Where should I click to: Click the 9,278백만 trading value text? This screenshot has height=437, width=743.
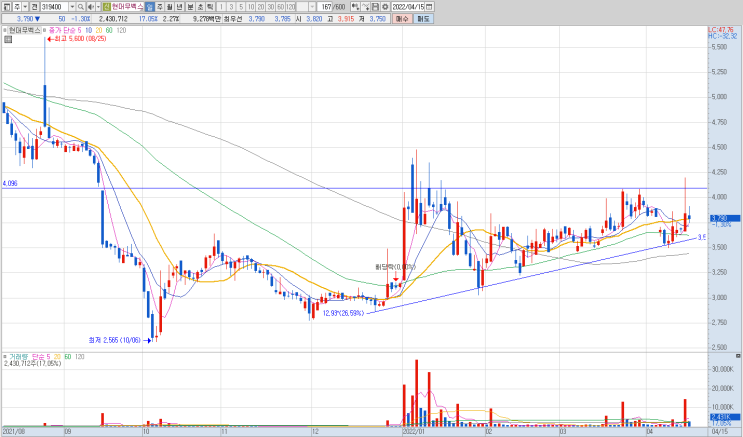point(207,19)
